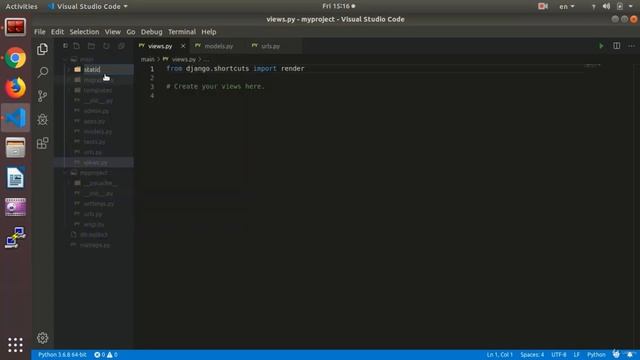Viewport: 640px width, 360px height.
Task: Click Spaces: 4 indentation setting
Action: tap(532, 355)
